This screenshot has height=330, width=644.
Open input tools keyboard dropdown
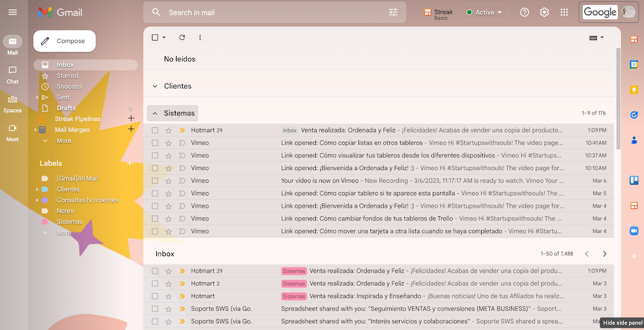pos(596,38)
